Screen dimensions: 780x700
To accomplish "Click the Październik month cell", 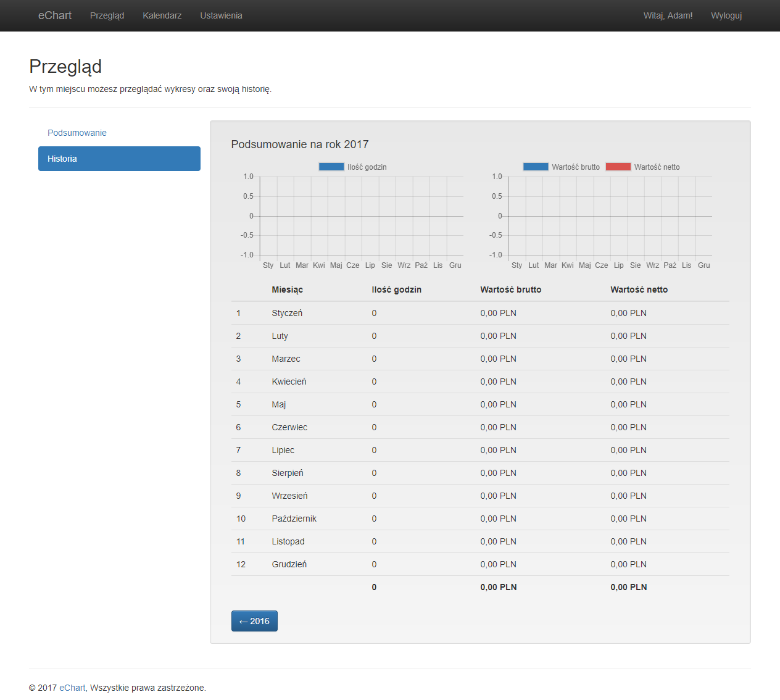I will pos(294,519).
